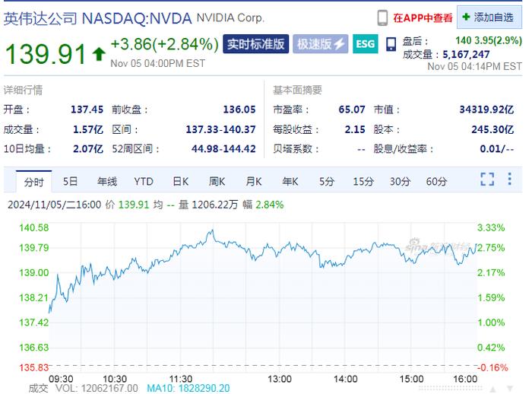The height and width of the screenshot is (394, 532).
Task: Click the MA10: 1828290.20 label
Action: 188,388
